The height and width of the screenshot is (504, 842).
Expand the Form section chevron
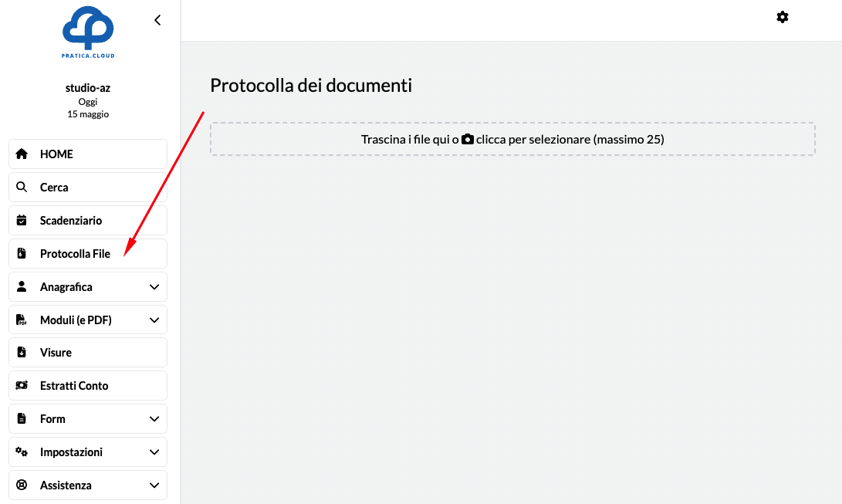[x=154, y=419]
